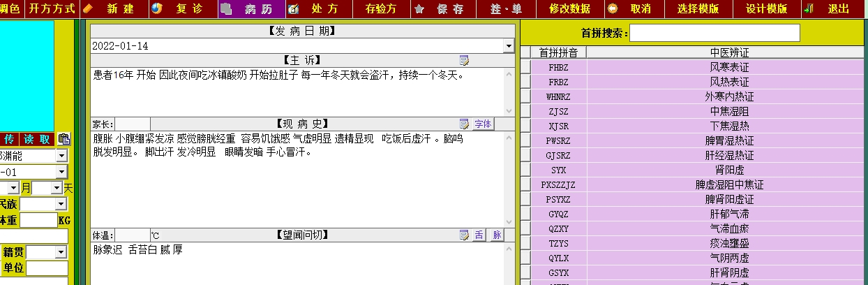868x285 pixels.
Task: Click the 首拼搜索 search input field
Action: 715,33
